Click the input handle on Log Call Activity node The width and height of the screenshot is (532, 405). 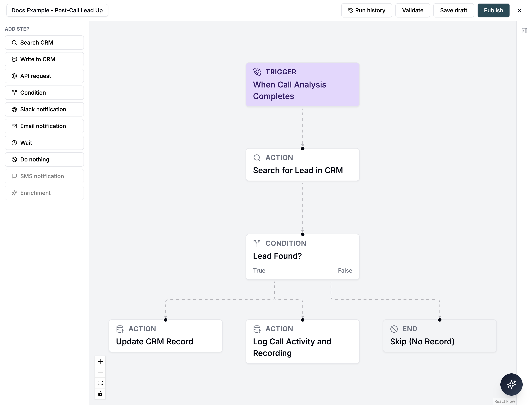pos(303,320)
